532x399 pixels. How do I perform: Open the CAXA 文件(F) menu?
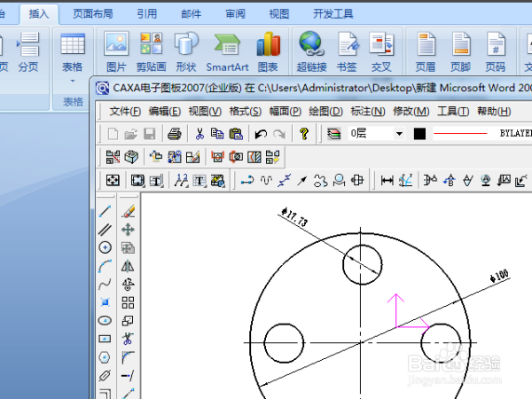click(x=125, y=112)
